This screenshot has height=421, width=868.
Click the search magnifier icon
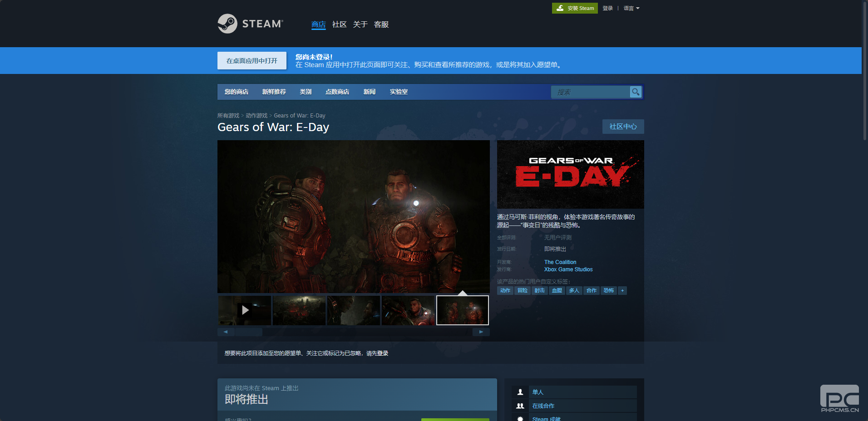(x=636, y=92)
